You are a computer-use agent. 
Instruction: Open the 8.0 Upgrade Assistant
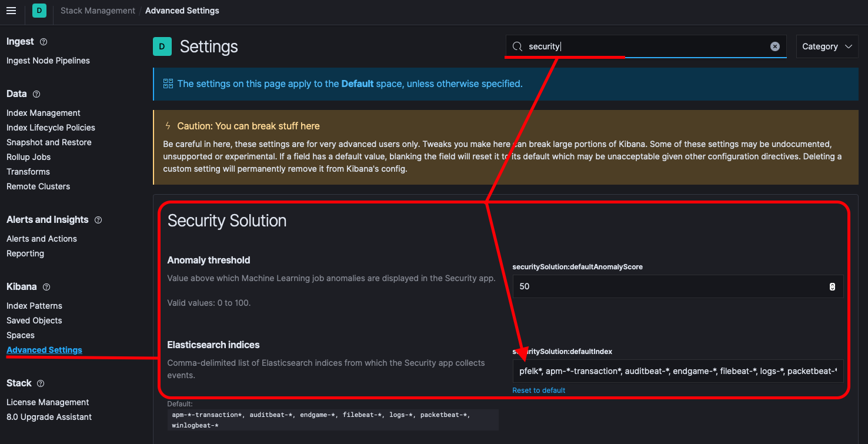49,417
